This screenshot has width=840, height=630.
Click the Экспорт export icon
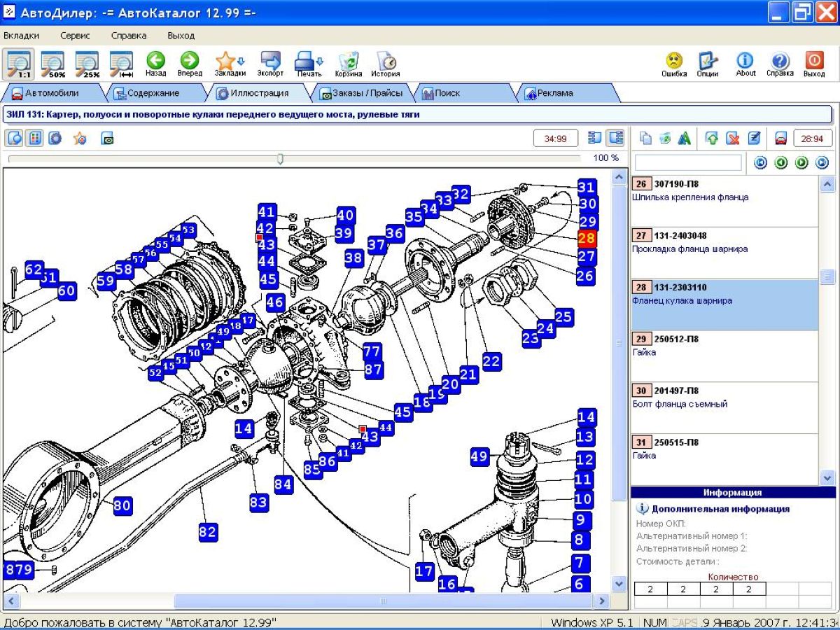coord(270,64)
